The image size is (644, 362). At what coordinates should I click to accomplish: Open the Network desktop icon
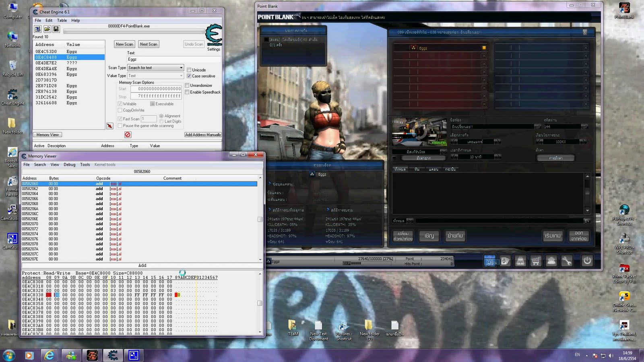12,39
